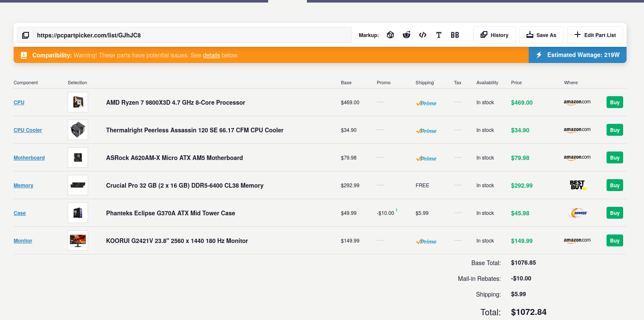644x320 pixels.
Task: Buy the Thermalright Peerless Assassin cooler
Action: click(x=615, y=130)
